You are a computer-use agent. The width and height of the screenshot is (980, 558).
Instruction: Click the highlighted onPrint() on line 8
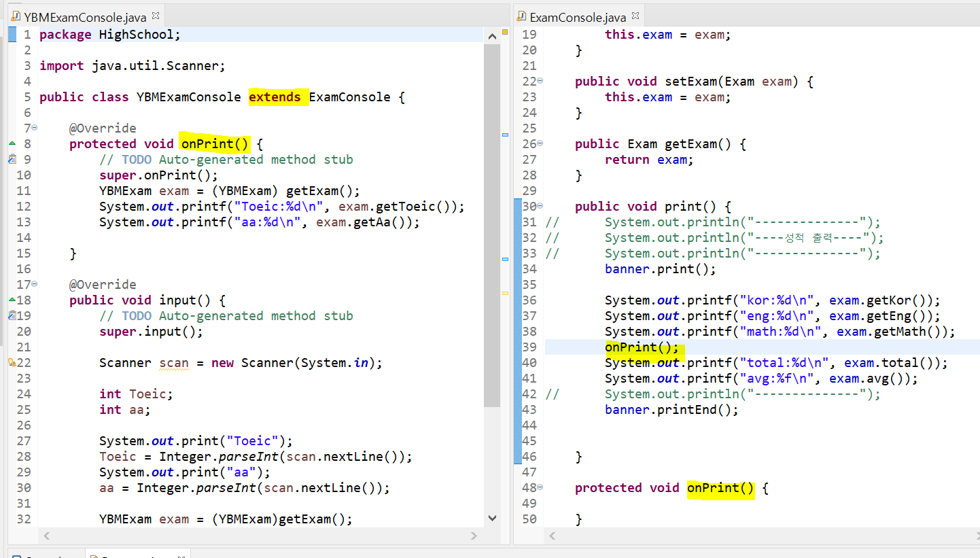(x=215, y=143)
